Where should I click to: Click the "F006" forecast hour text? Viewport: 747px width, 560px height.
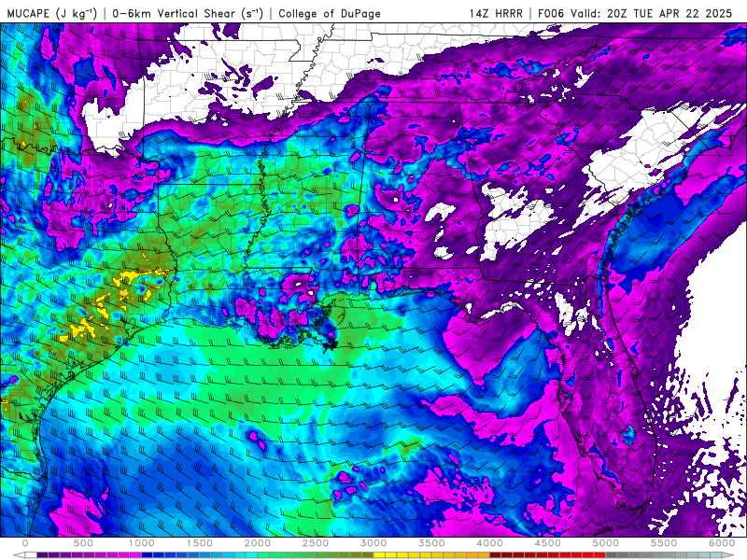pos(552,13)
